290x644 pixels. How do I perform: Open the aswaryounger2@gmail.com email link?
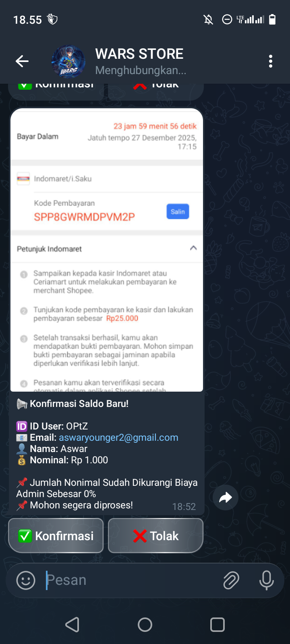pyautogui.click(x=118, y=438)
